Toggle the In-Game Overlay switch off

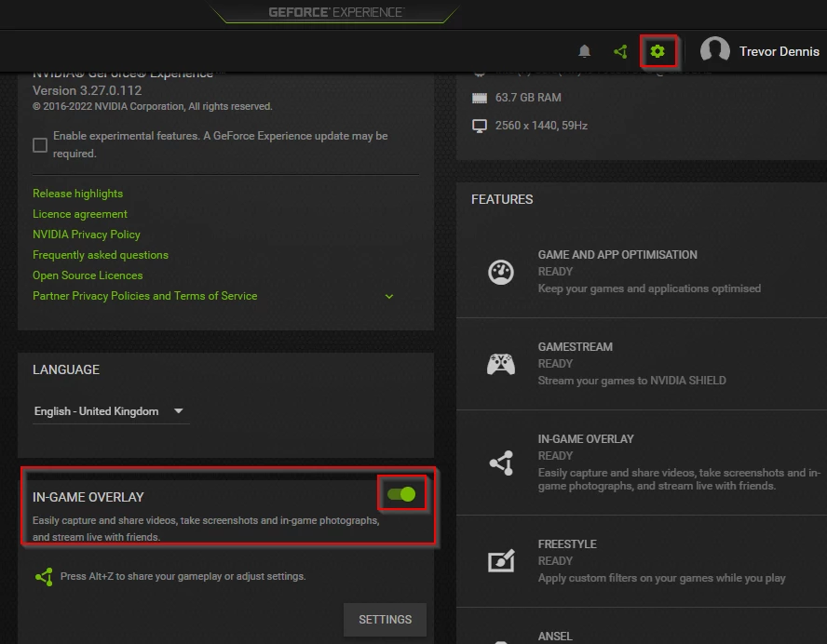401,494
